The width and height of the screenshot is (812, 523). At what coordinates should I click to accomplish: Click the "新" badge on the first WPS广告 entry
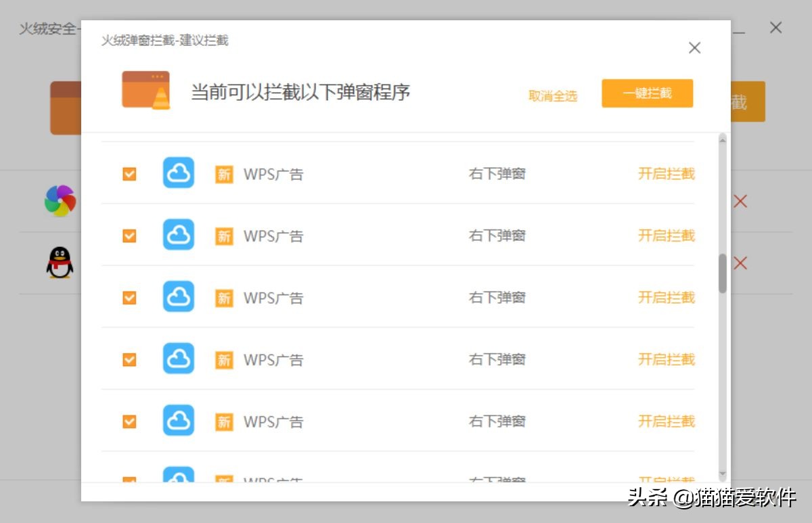coord(223,173)
